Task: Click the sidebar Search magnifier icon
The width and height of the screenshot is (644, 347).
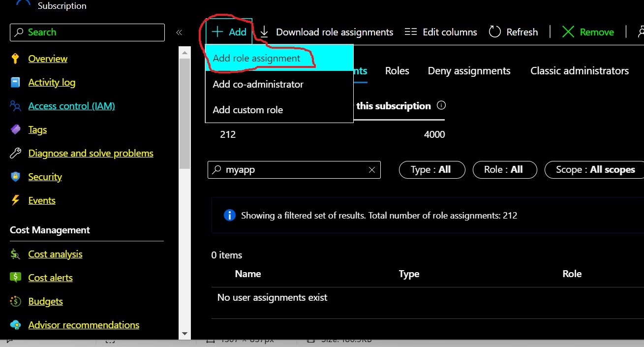Action: 19,32
